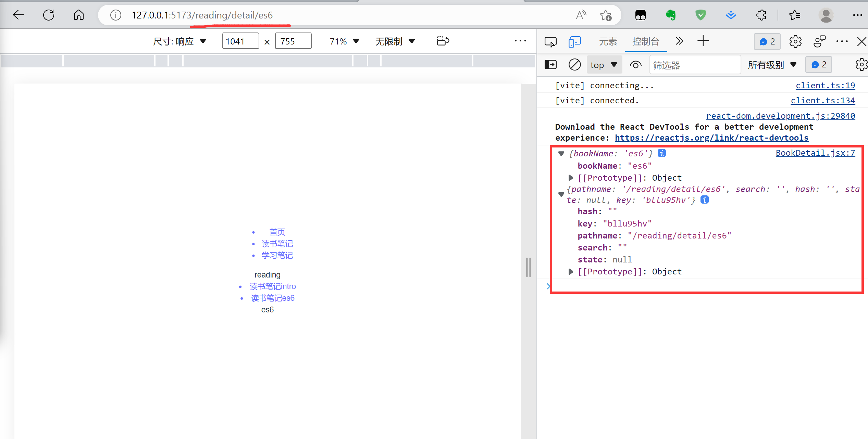Click the close devtools panel icon
The image size is (868, 439).
861,41
